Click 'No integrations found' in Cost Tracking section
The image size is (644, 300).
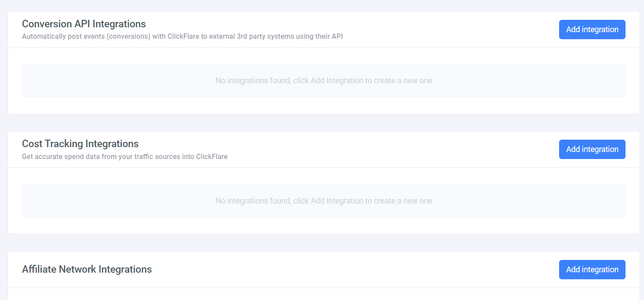pos(252,201)
